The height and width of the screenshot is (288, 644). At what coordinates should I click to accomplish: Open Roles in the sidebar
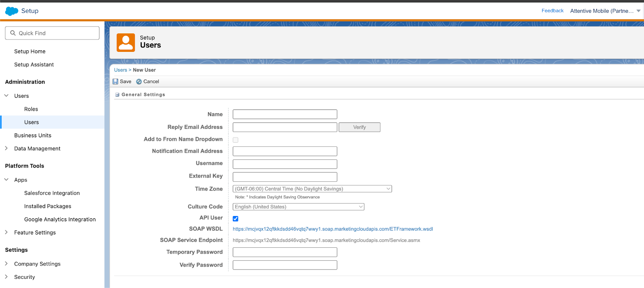[31, 109]
